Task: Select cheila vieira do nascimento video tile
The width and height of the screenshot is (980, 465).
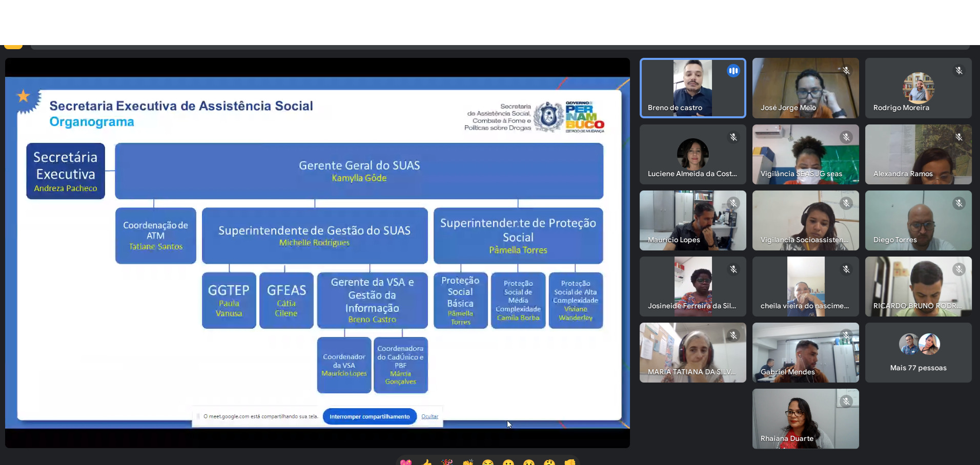Action: [805, 286]
